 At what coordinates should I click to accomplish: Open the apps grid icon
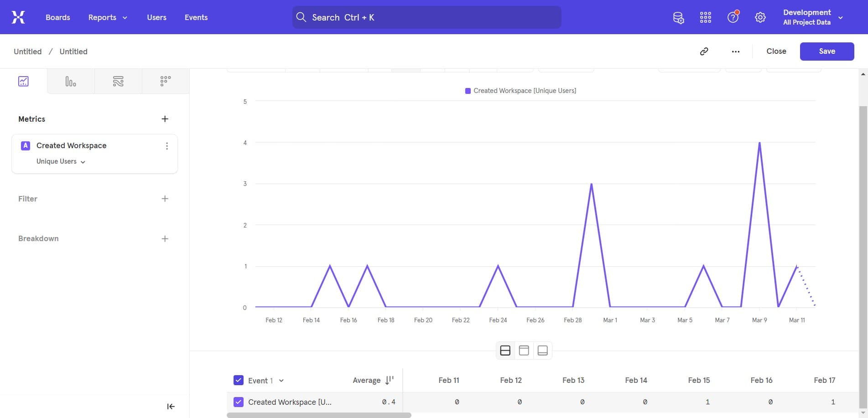pyautogui.click(x=705, y=17)
